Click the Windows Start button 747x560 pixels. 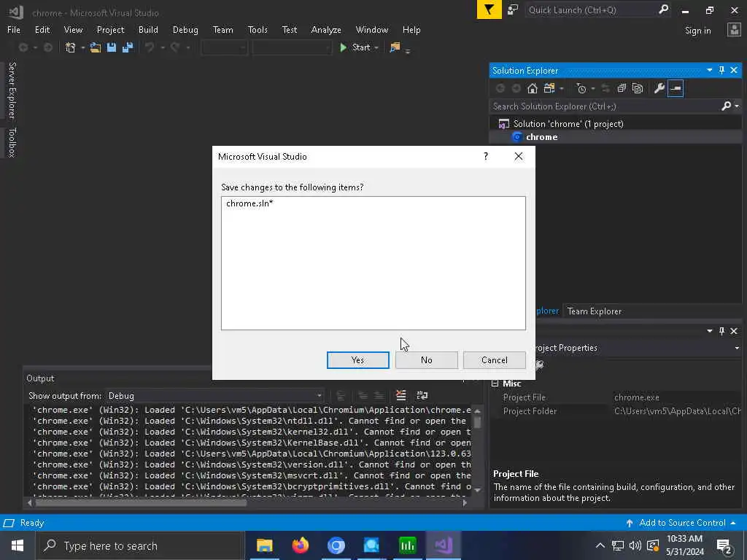tap(18, 545)
